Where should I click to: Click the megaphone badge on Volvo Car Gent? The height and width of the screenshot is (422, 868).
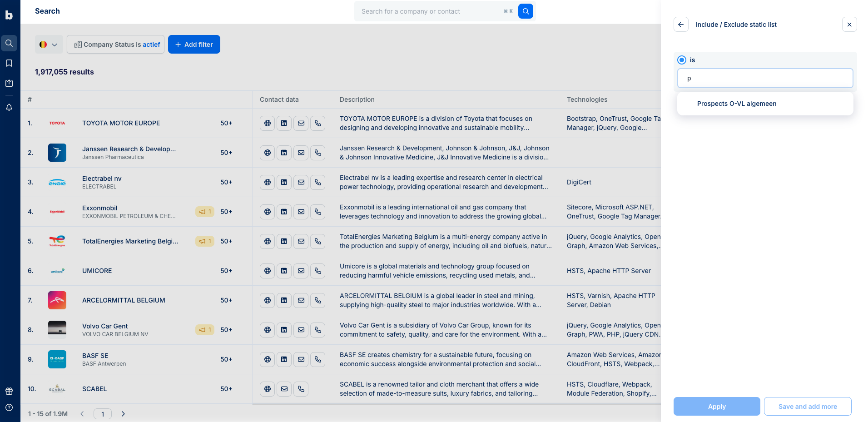point(205,330)
